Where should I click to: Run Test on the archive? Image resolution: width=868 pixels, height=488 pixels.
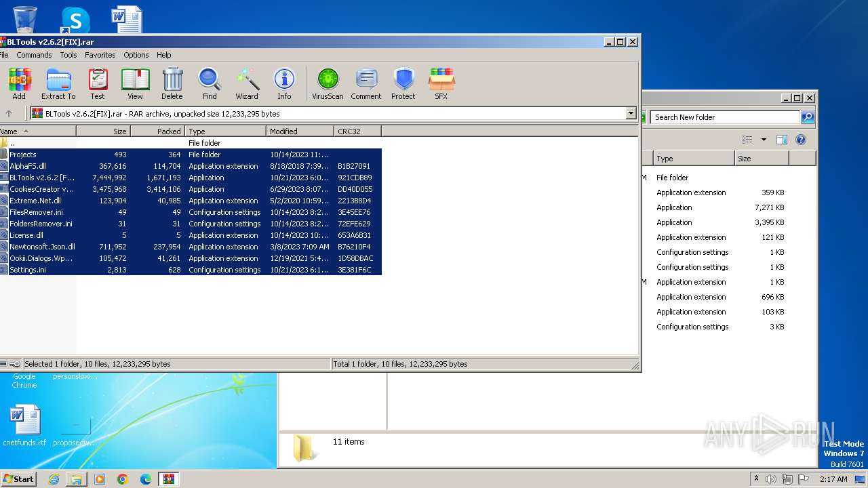98,84
